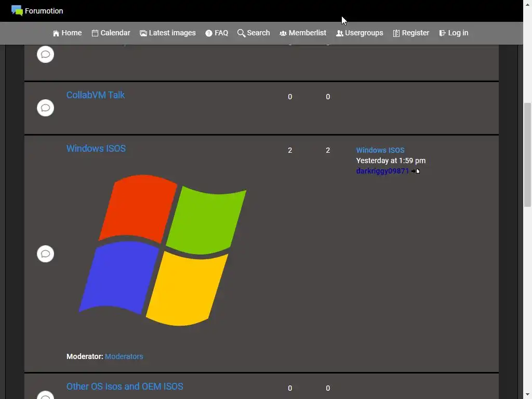Click the calendar icon in navbar
Viewport: 532px width, 399px height.
point(95,33)
